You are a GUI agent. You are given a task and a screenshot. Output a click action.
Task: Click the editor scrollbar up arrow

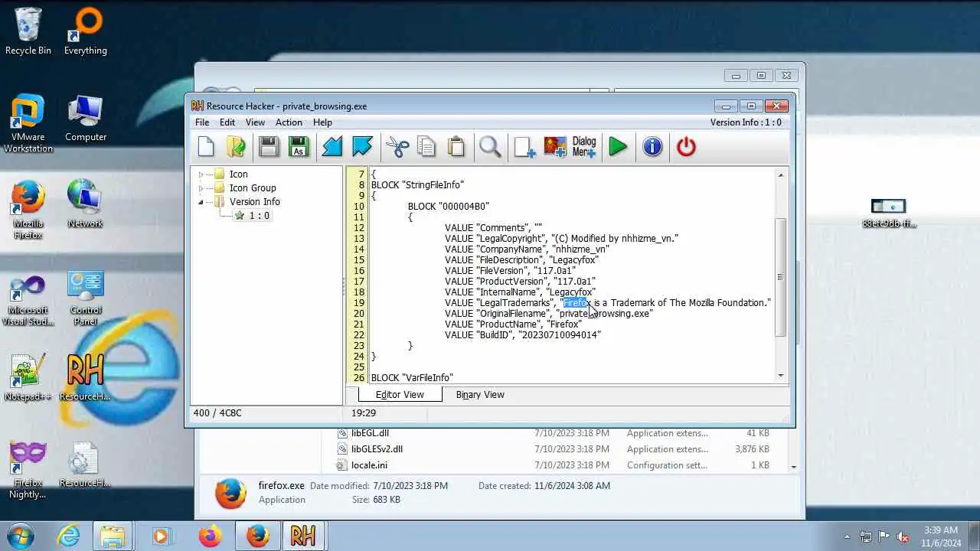click(781, 175)
